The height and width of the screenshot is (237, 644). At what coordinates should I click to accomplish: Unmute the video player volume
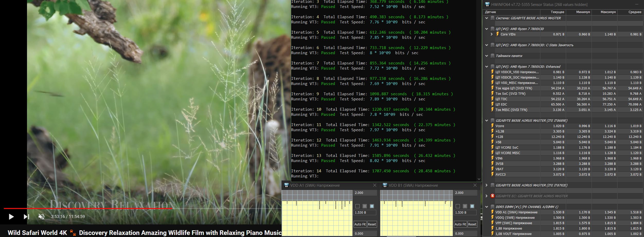pos(41,217)
